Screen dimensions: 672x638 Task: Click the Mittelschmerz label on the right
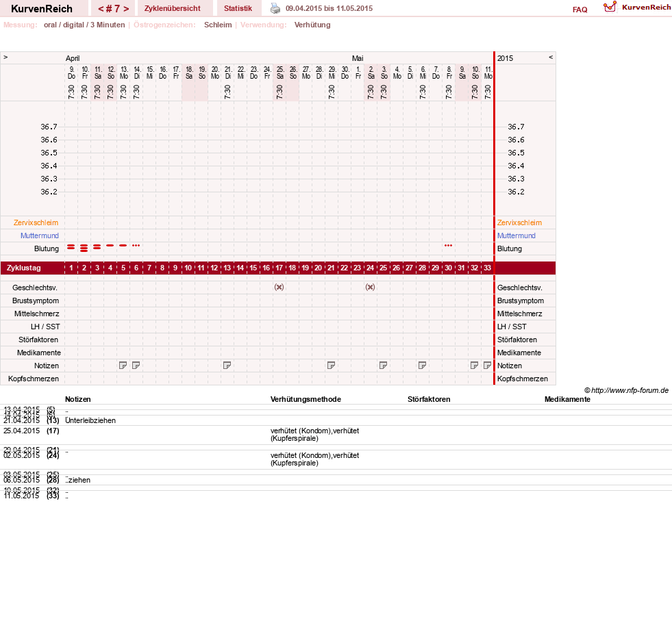coord(519,314)
